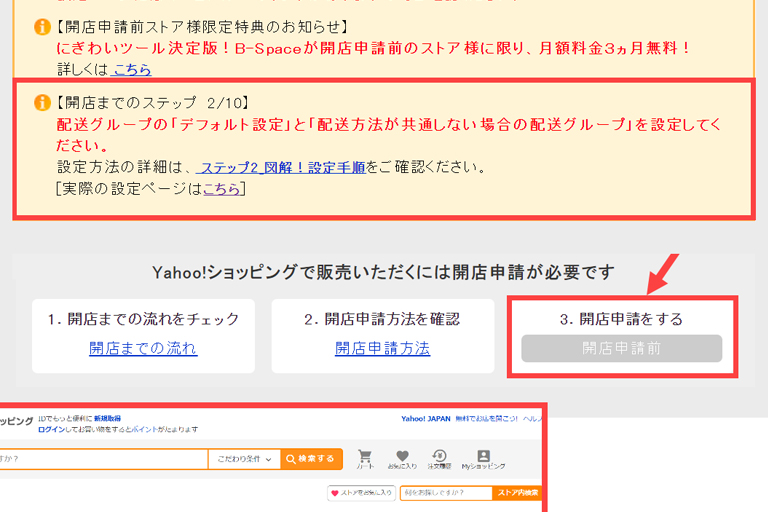Click the ポイント link
This screenshot has height=512, width=768.
pos(144,429)
